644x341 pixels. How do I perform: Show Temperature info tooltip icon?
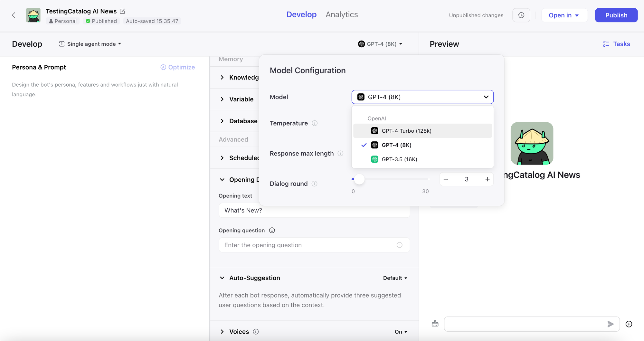pos(315,123)
